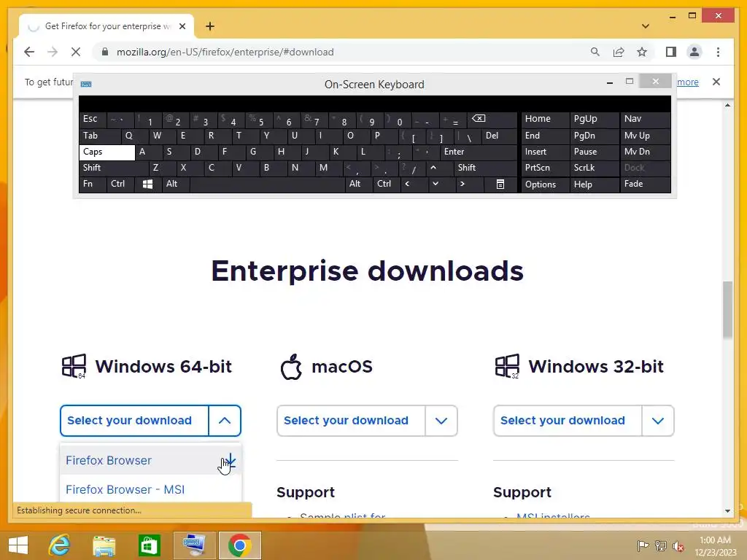Screen dimensions: 747x560
Task: Click the Fade key on the On-Screen Keyboard
Action: [x=646, y=184]
